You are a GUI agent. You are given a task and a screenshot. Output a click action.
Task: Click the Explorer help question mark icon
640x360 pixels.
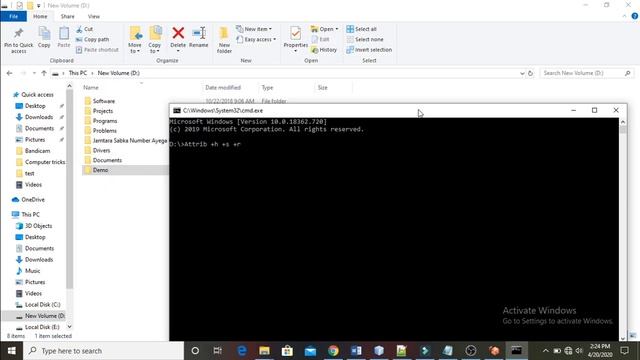click(x=635, y=16)
